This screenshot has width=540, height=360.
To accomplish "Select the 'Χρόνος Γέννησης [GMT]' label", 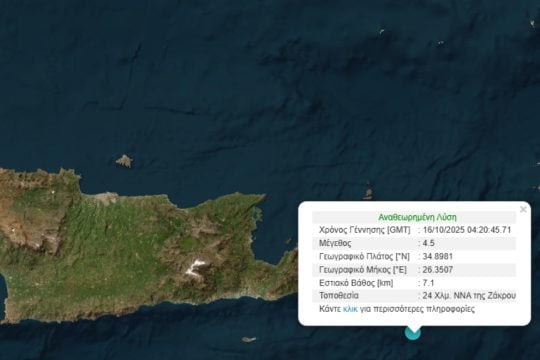I will (x=365, y=230).
